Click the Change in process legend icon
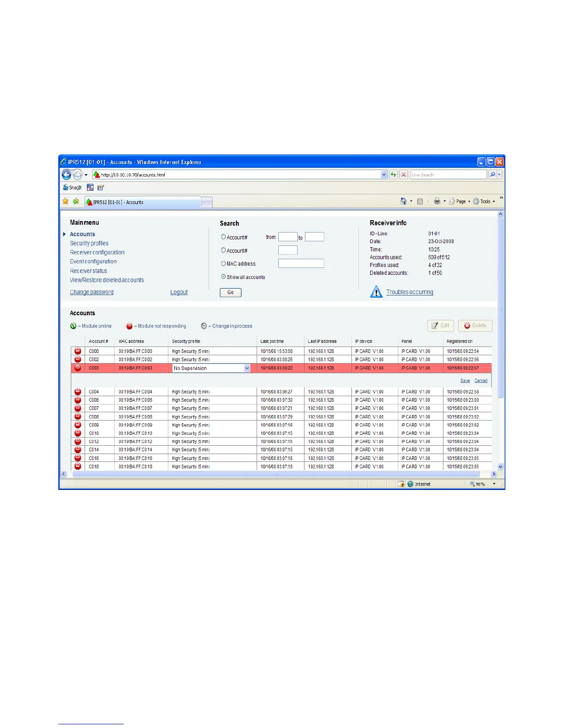 click(x=204, y=326)
